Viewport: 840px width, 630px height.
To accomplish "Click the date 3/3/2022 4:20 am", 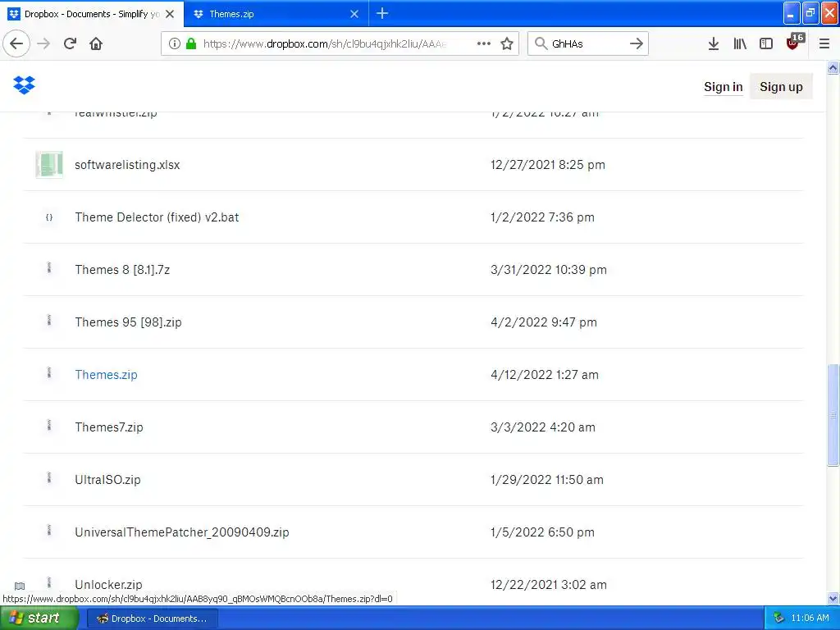I will click(543, 427).
